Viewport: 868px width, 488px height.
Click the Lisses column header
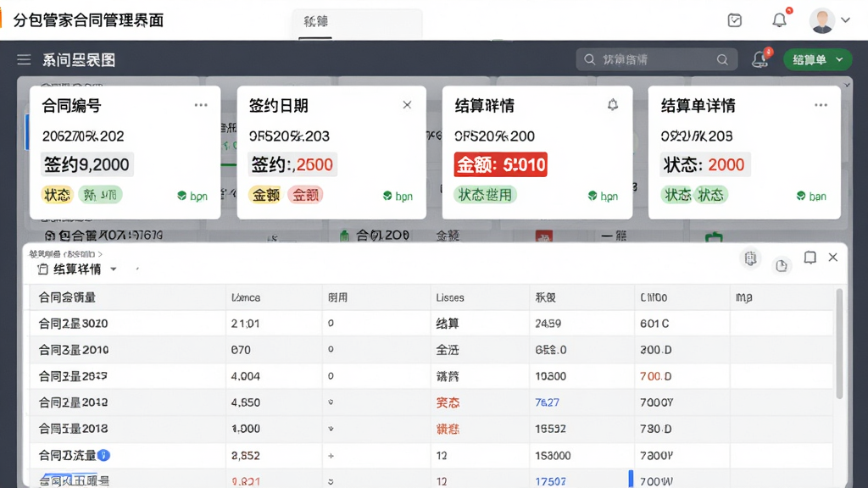pos(450,297)
